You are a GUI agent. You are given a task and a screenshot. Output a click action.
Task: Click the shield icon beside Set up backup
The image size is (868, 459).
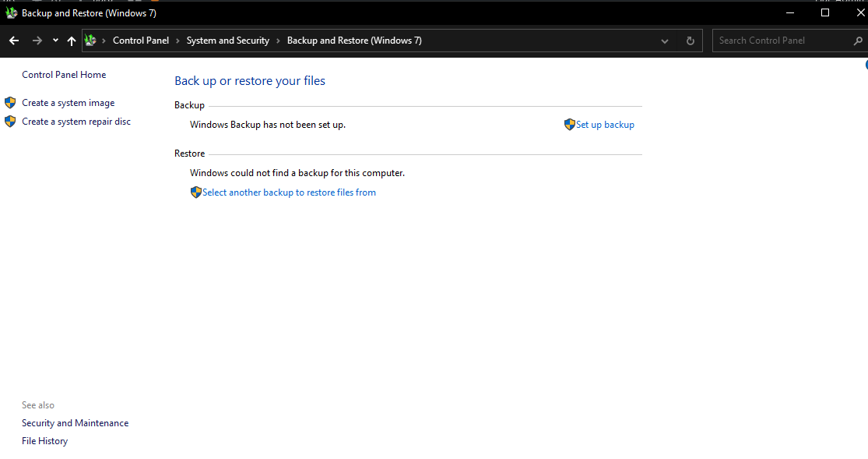570,125
